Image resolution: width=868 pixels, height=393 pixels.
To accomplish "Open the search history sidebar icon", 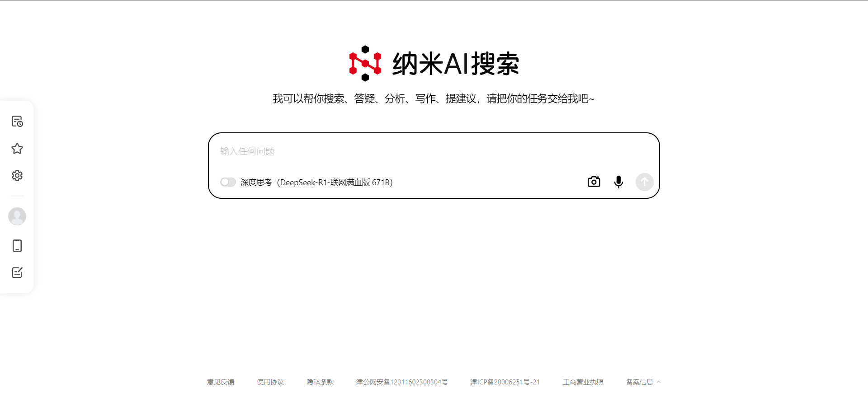I will tap(17, 122).
